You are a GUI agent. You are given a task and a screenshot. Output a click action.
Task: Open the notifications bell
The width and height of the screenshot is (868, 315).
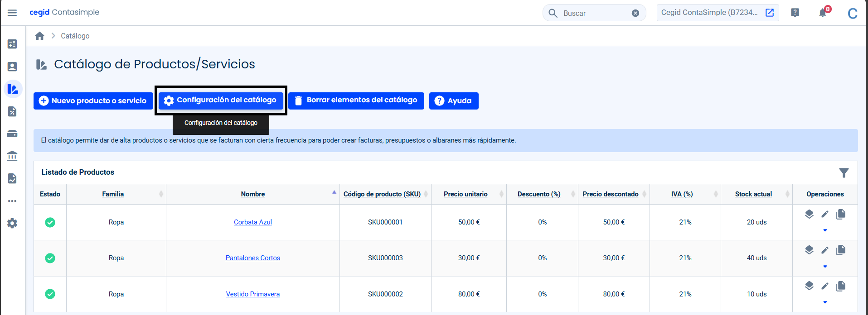[823, 13]
